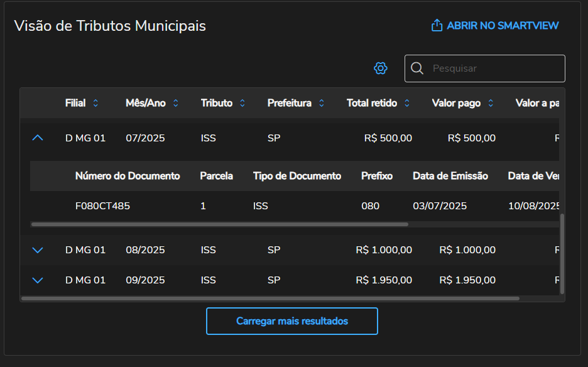This screenshot has width=588, height=367.
Task: Click Abrir no SmartView link
Action: [503, 26]
